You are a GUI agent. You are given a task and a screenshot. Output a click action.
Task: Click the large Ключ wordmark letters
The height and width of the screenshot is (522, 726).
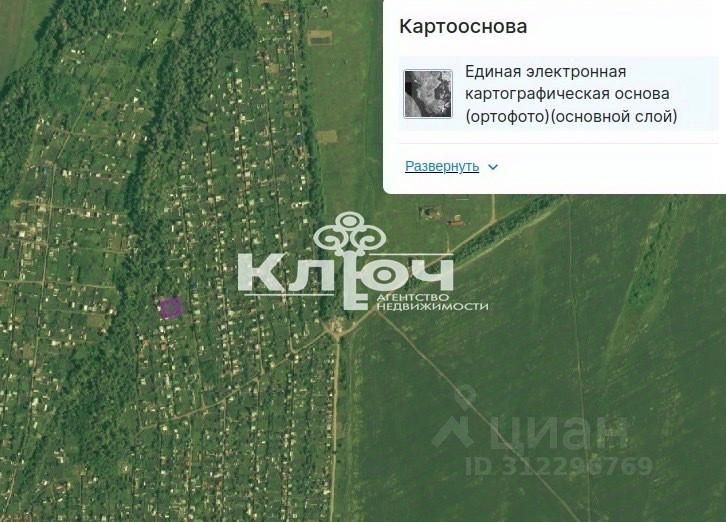345,277
